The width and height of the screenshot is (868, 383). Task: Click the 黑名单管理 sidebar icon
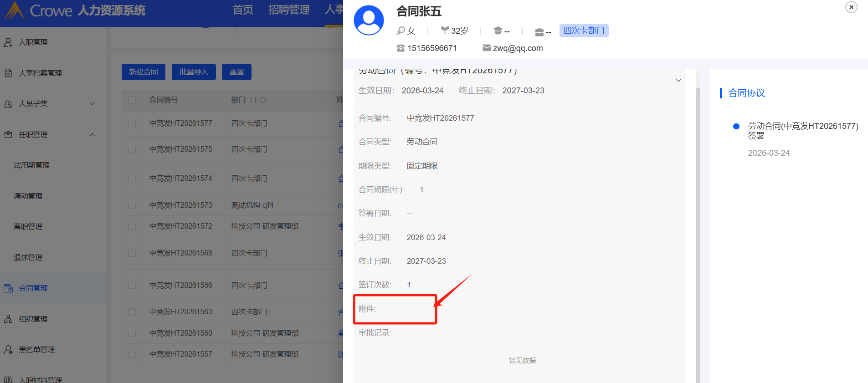pos(8,350)
